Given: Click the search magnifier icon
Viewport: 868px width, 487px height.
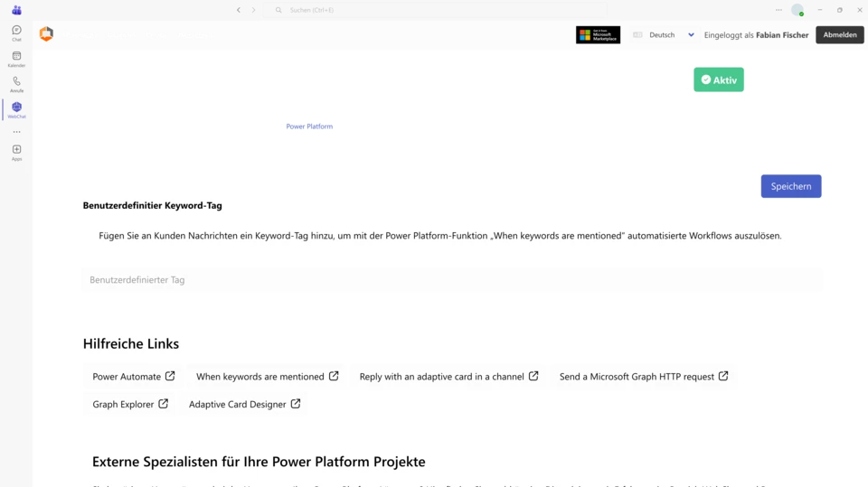Looking at the screenshot, I should point(278,10).
